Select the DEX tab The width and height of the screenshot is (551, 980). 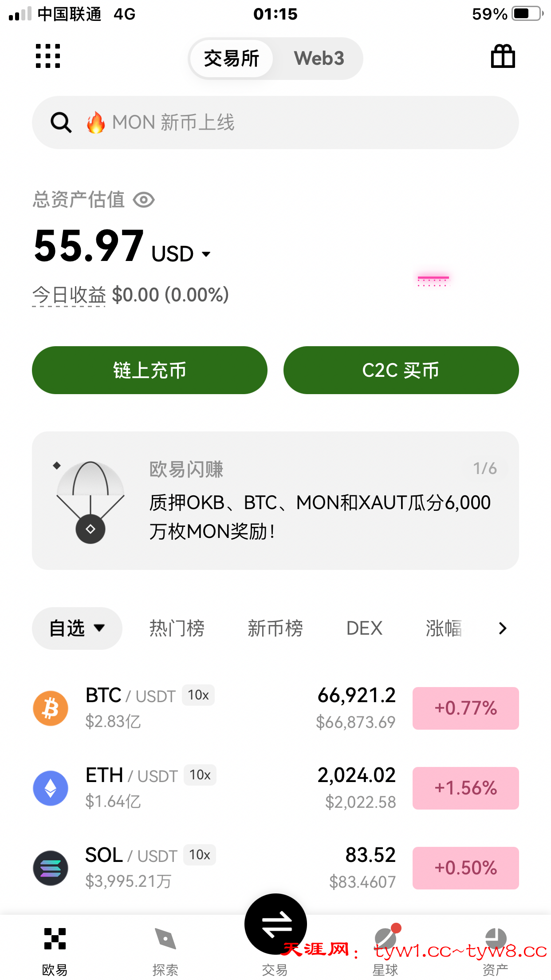tap(364, 628)
